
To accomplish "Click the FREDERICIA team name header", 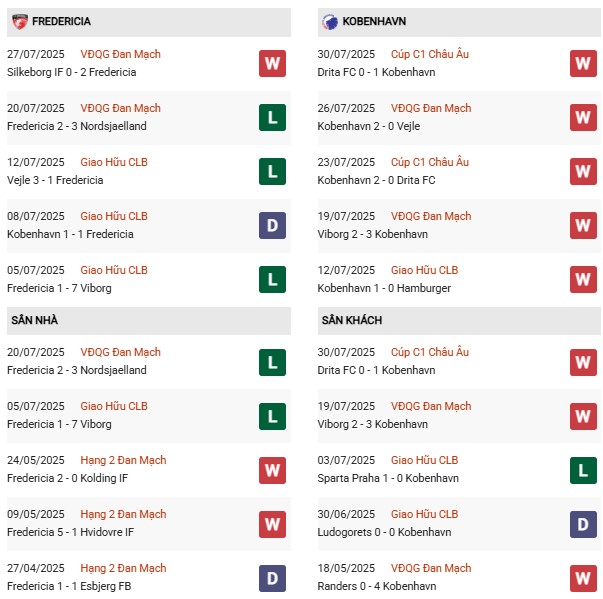I will point(61,21).
